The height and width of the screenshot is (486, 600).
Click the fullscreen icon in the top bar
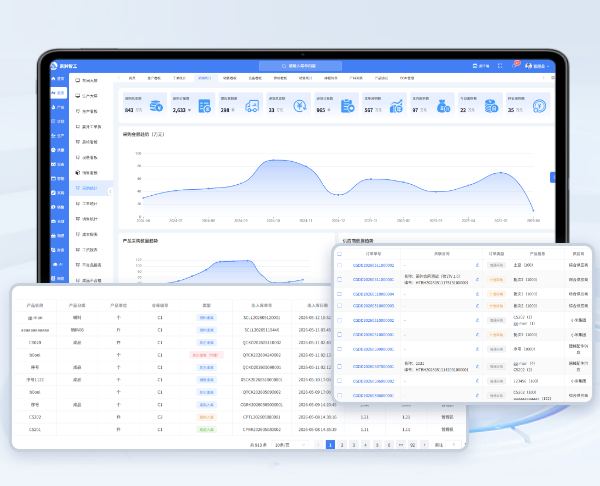click(x=500, y=66)
